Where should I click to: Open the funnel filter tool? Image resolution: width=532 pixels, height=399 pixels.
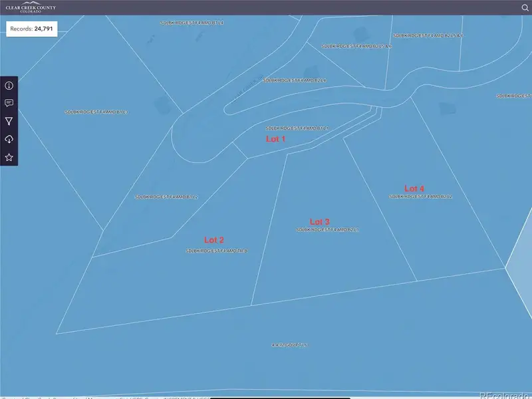click(9, 121)
